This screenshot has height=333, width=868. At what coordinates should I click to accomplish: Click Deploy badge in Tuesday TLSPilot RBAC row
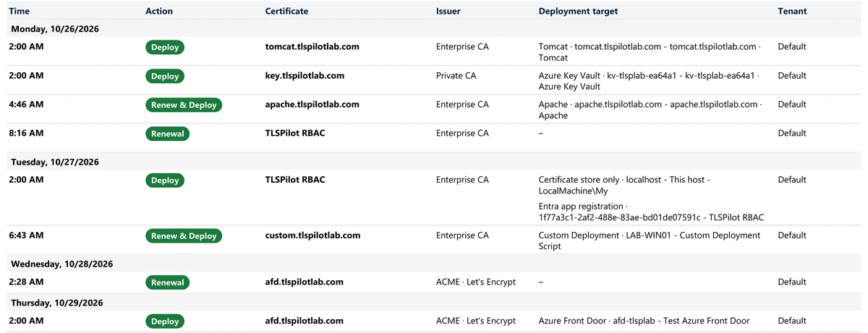point(165,181)
